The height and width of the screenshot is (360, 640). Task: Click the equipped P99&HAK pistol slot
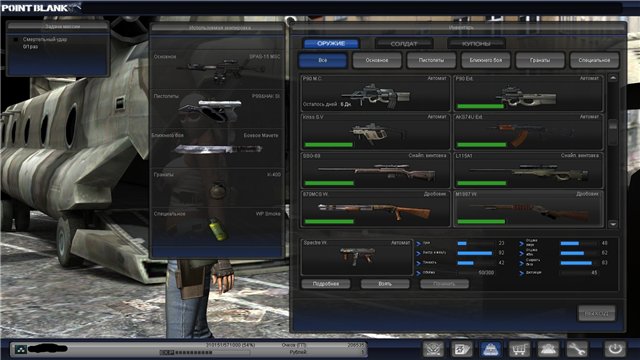pyautogui.click(x=217, y=109)
